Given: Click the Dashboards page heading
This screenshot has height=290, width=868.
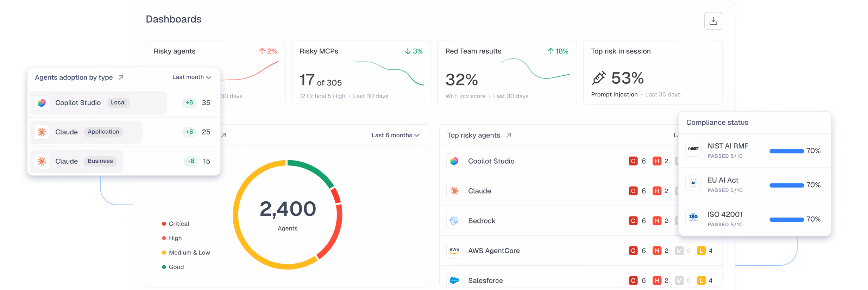Looking at the screenshot, I should tap(174, 19).
